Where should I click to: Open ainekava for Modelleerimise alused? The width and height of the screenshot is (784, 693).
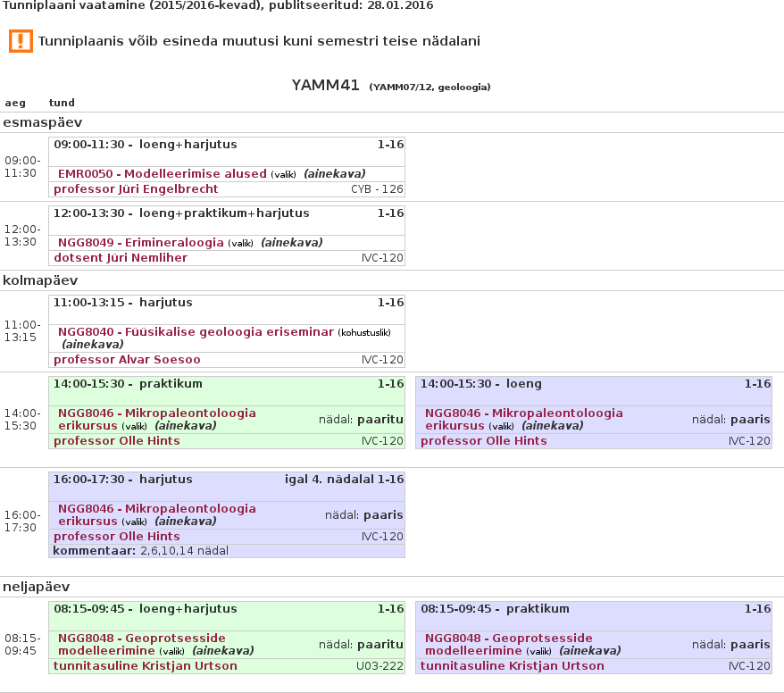pyautogui.click(x=334, y=174)
